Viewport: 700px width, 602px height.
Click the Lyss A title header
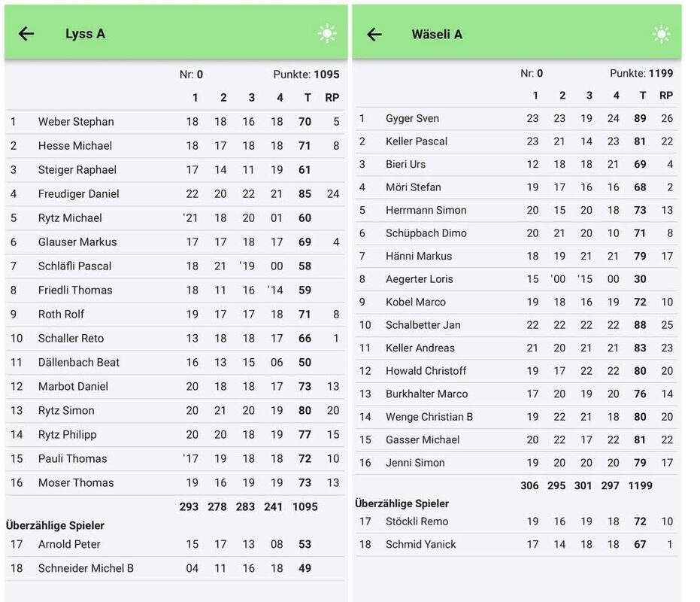(85, 34)
